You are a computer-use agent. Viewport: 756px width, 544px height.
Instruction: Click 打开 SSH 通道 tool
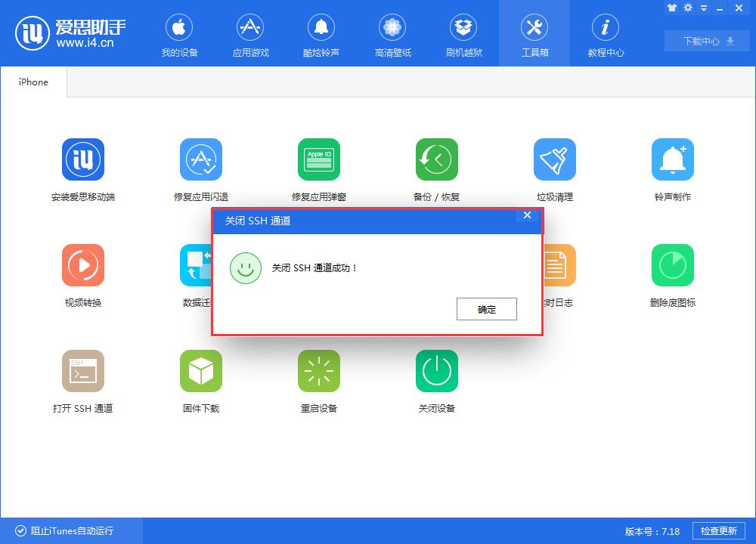pyautogui.click(x=83, y=382)
